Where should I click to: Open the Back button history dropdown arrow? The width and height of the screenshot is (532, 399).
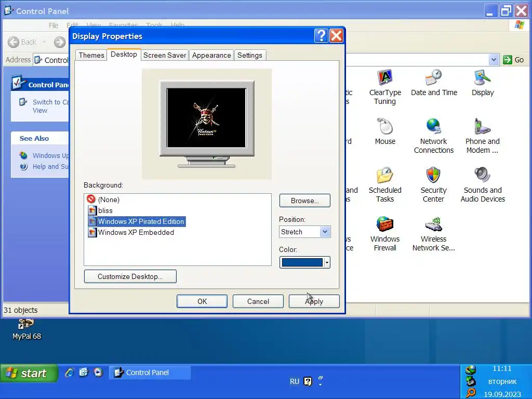click(x=45, y=42)
